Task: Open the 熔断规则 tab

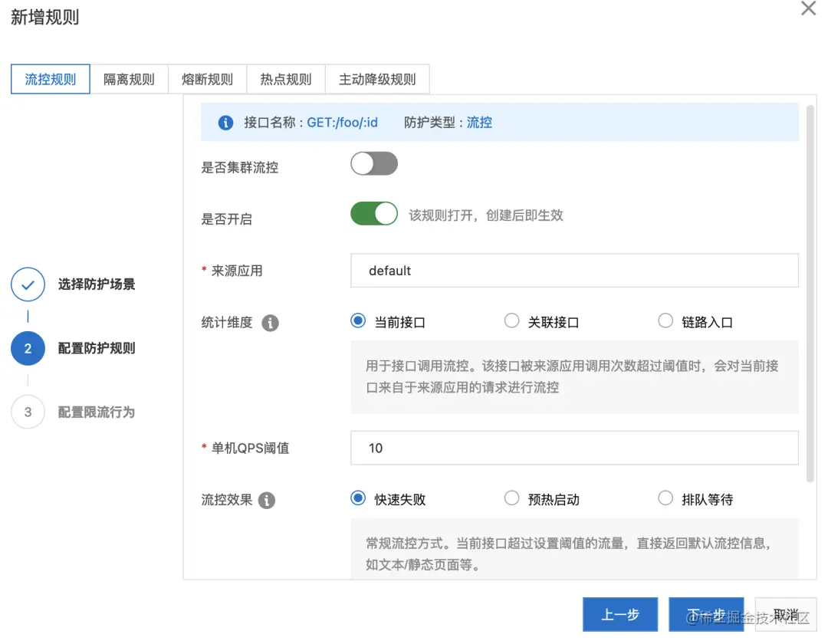Action: 208,79
